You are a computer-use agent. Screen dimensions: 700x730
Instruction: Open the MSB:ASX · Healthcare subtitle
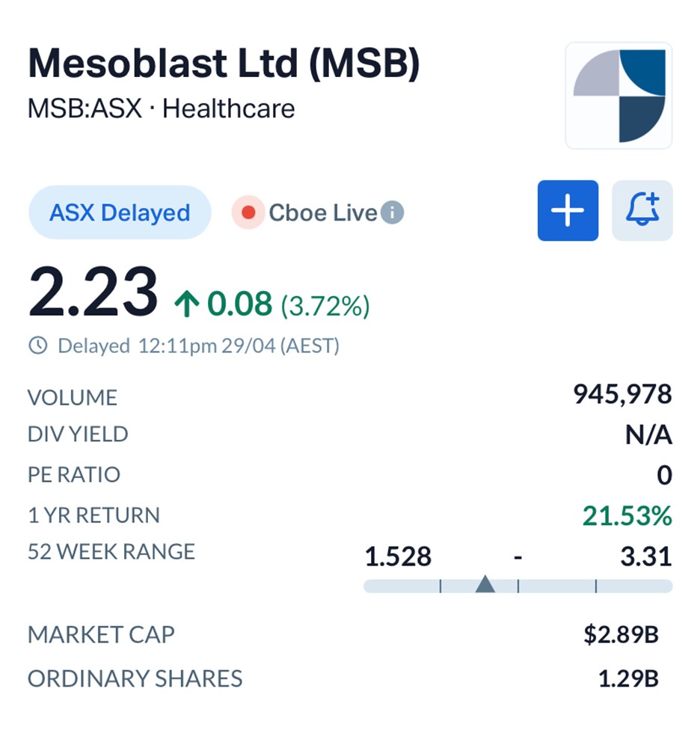tap(162, 109)
